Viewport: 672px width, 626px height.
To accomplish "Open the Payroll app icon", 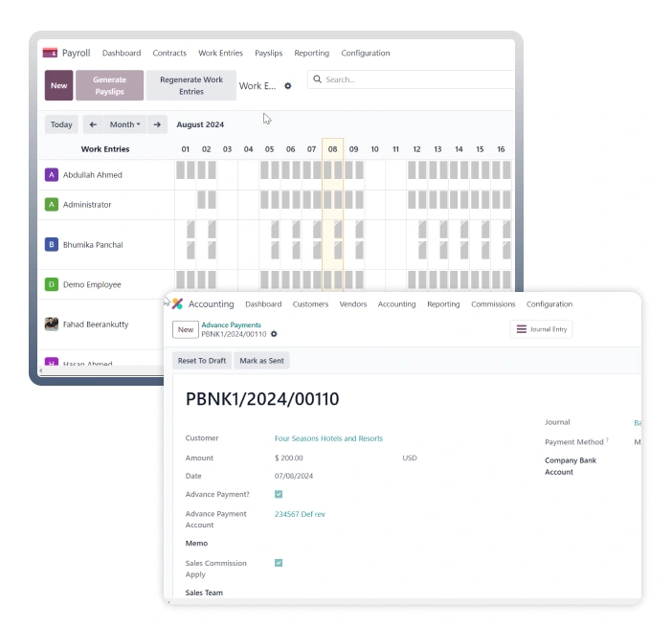I will pyautogui.click(x=50, y=53).
